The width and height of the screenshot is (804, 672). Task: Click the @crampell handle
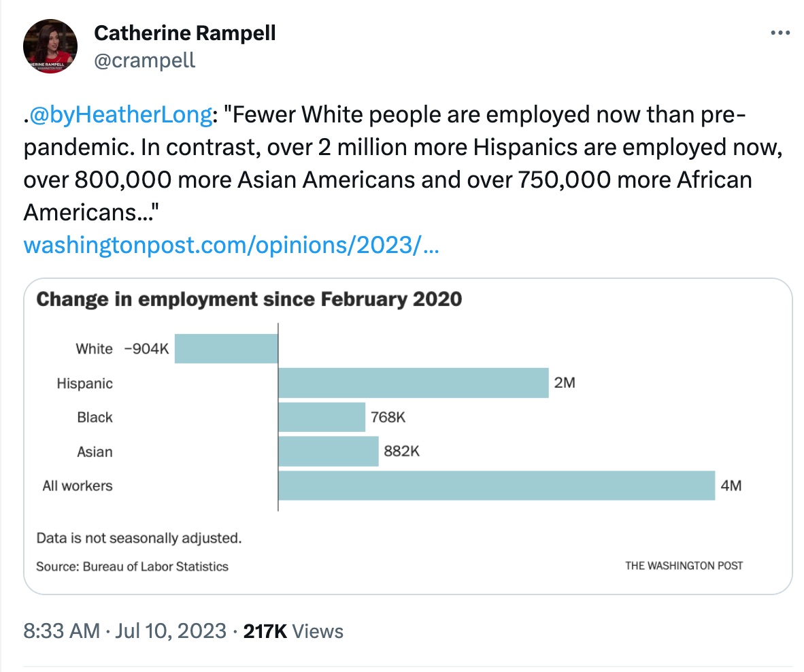144,60
